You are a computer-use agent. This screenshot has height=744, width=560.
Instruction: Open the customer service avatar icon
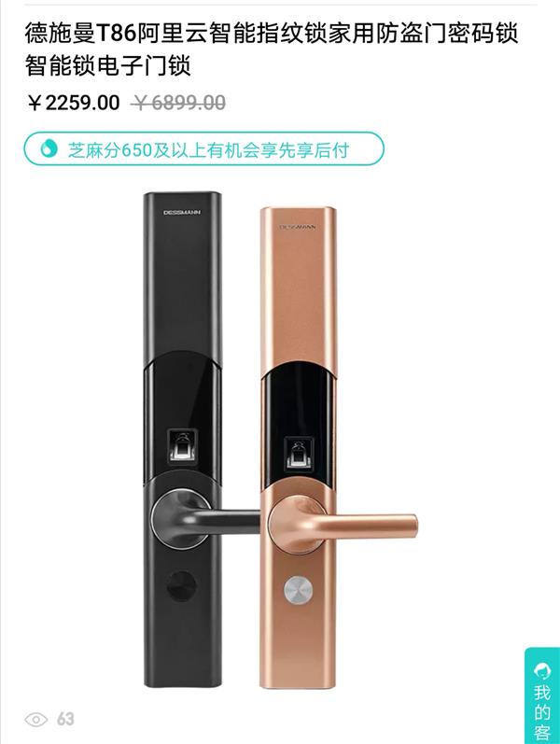click(x=542, y=671)
